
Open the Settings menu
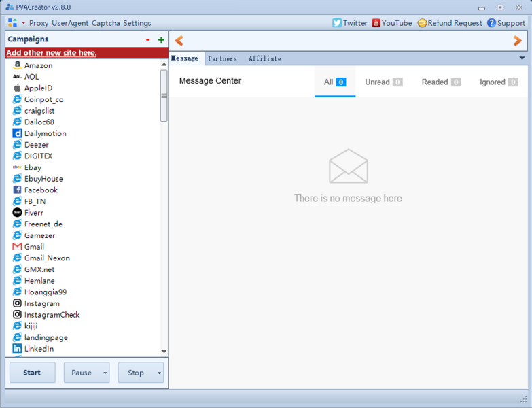137,23
